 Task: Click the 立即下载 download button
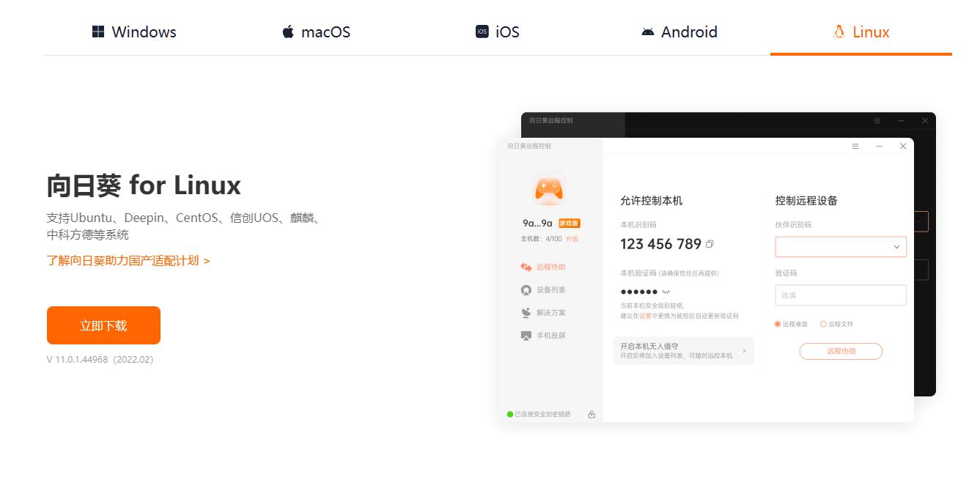103,325
